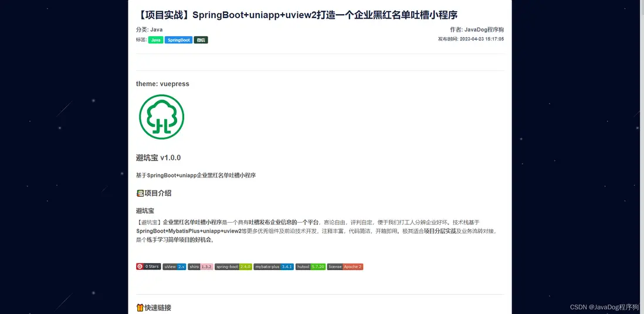Click the gift icon beside 快速链接
This screenshot has height=314, width=644.
140,308
